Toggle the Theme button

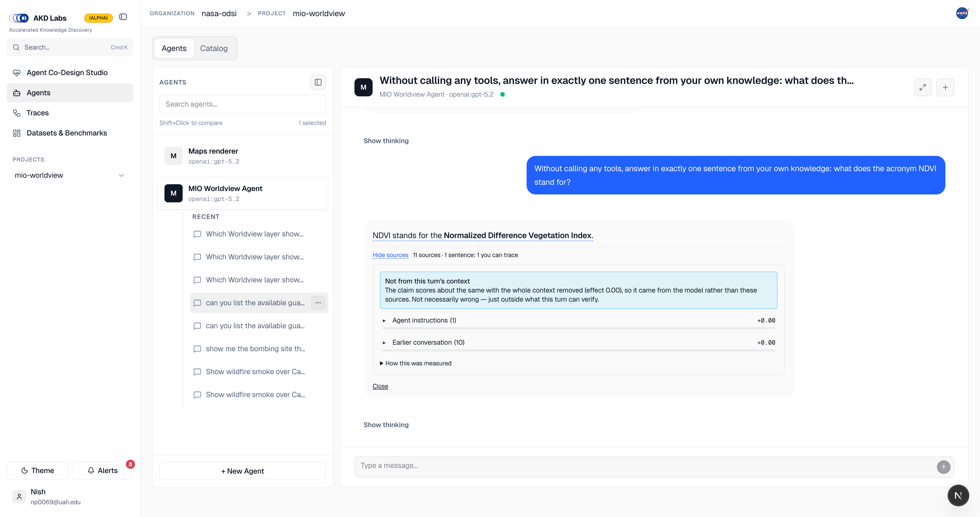click(38, 470)
